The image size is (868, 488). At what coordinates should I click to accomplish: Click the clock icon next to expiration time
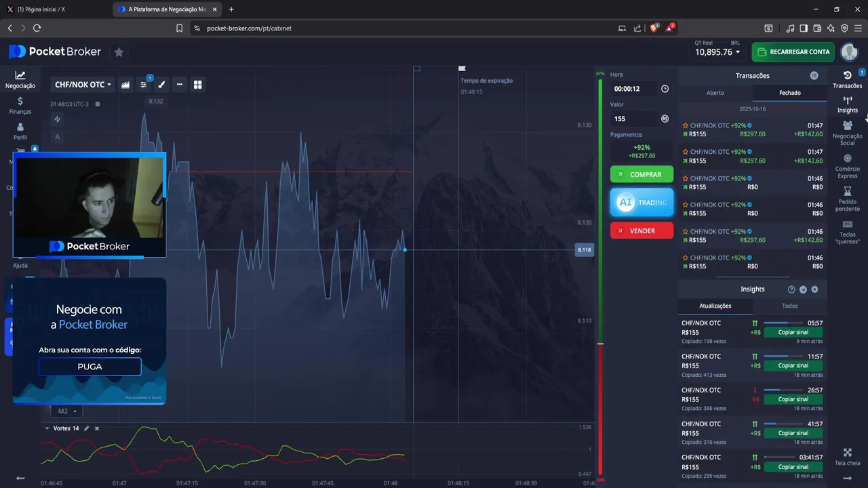point(665,89)
